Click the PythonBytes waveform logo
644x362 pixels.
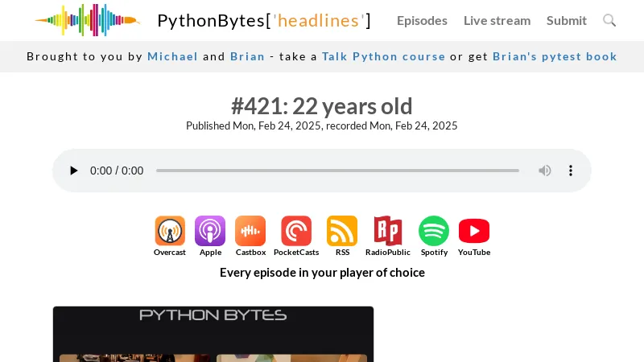tap(87, 20)
